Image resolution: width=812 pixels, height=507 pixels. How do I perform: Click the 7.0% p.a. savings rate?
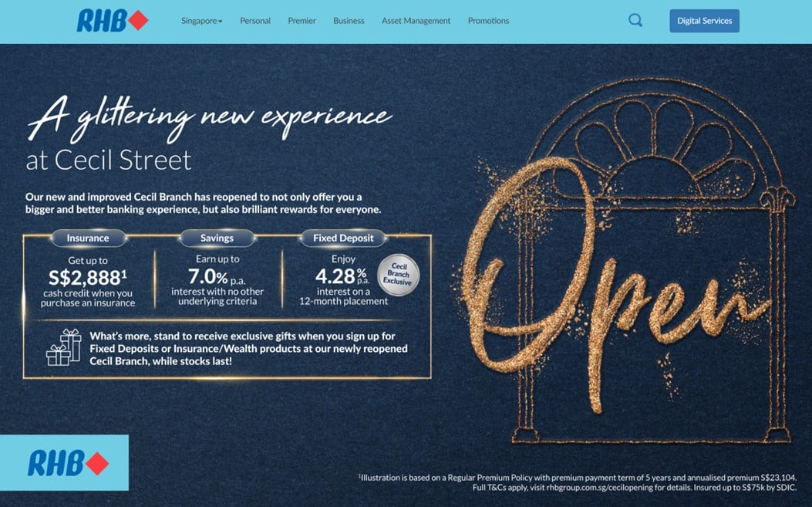pyautogui.click(x=217, y=275)
